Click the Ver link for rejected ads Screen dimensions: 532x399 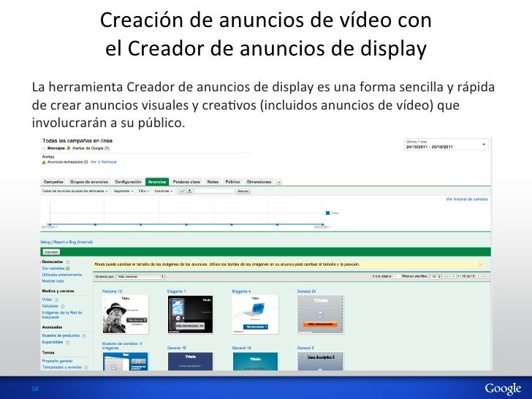94,162
